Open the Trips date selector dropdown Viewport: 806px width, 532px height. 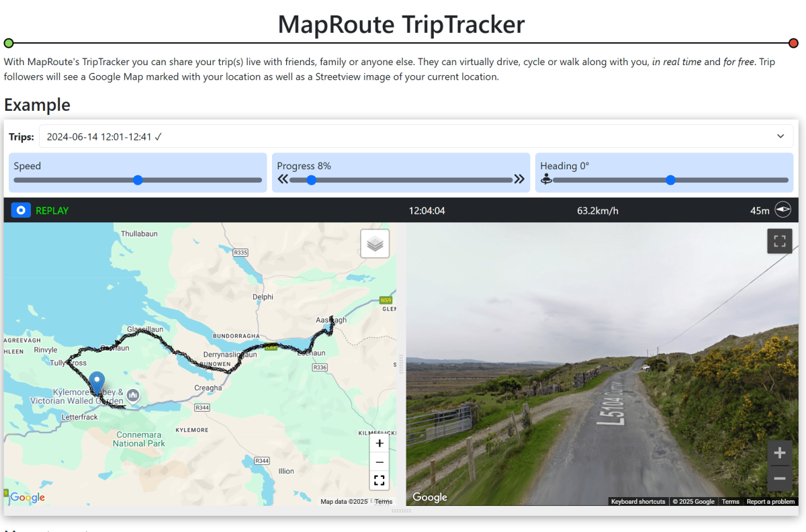[x=417, y=136]
